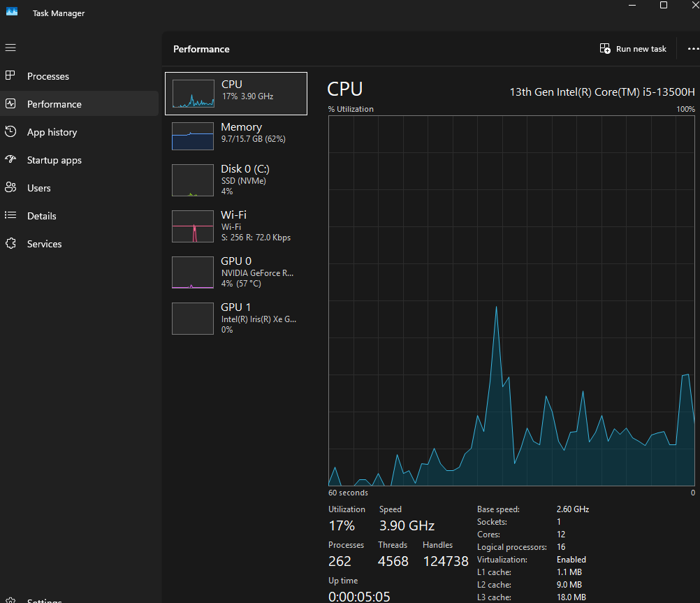Click the % Utilization graph label
This screenshot has height=603, width=700.
[351, 109]
